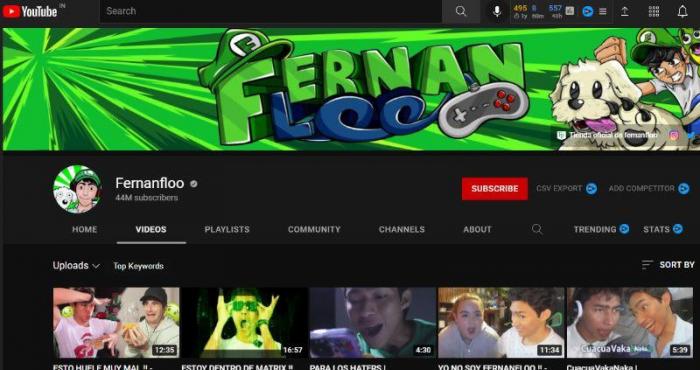Open the Sort By menu
The image size is (700, 370).
click(x=668, y=265)
